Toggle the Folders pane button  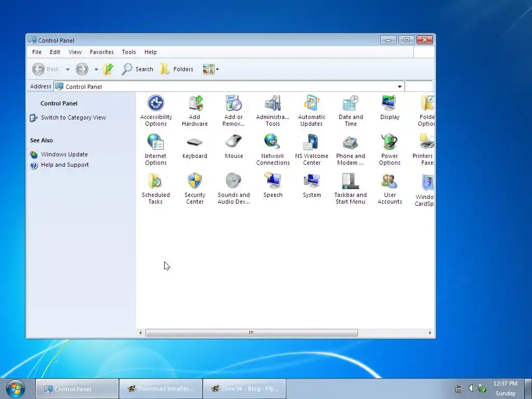click(177, 69)
